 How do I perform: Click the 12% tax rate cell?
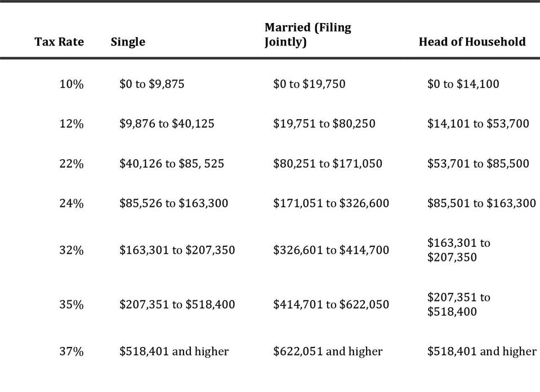[72, 124]
